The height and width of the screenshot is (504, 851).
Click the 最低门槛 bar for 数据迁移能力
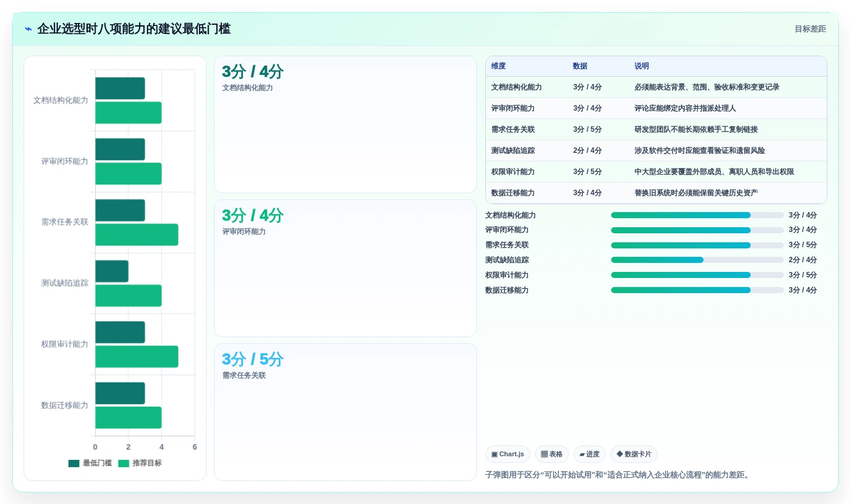pyautogui.click(x=120, y=393)
